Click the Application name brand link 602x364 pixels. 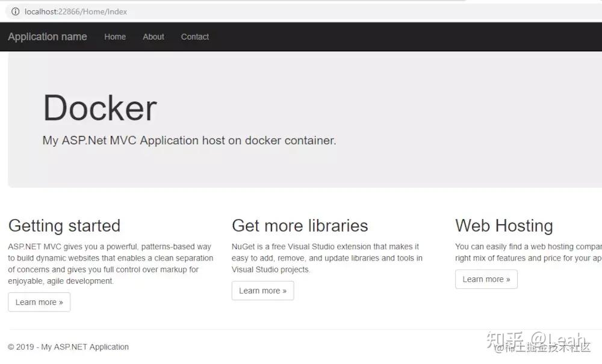(x=47, y=37)
